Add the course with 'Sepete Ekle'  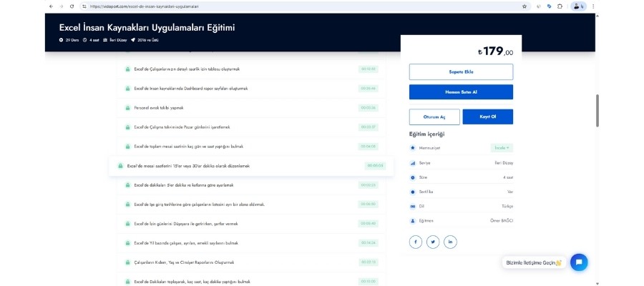(461, 71)
